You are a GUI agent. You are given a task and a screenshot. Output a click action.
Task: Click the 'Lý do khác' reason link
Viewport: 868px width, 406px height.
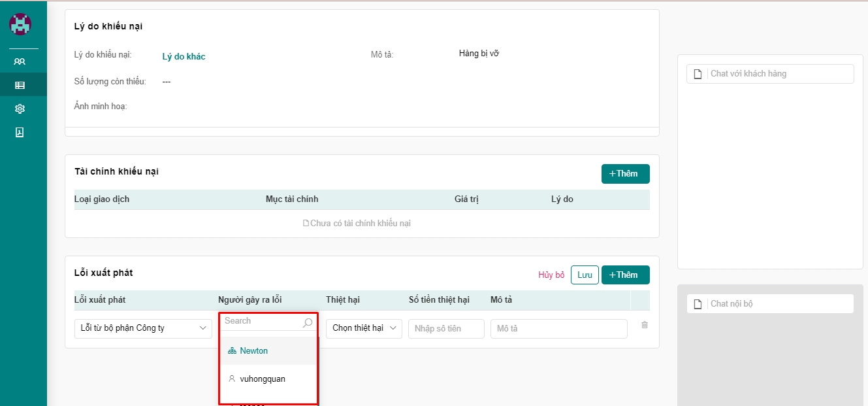click(184, 57)
